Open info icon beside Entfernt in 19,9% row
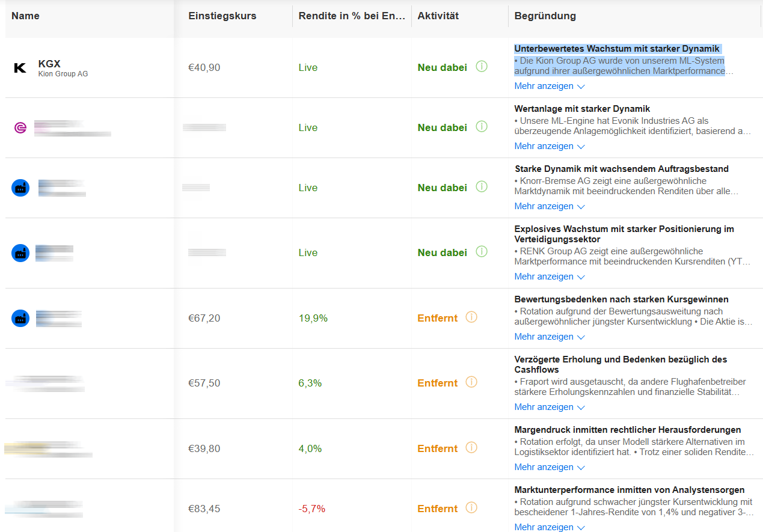The width and height of the screenshot is (763, 532). click(x=471, y=317)
